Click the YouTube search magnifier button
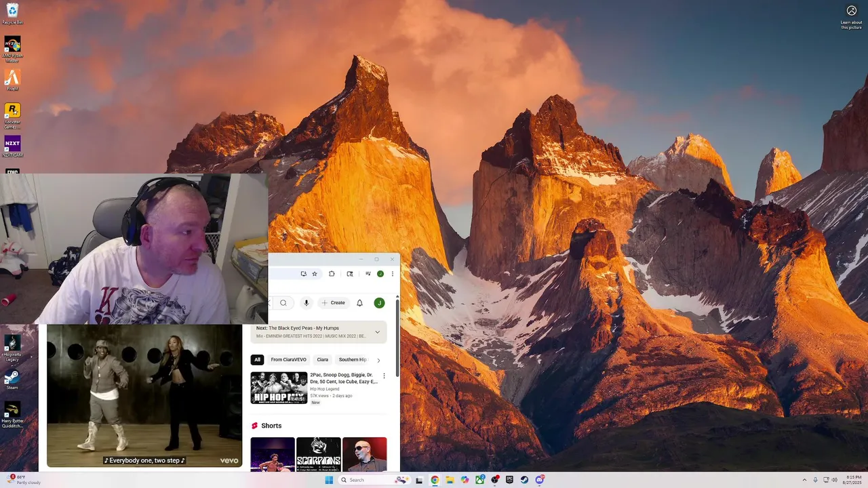Screen dimensions: 868x488 283,303
